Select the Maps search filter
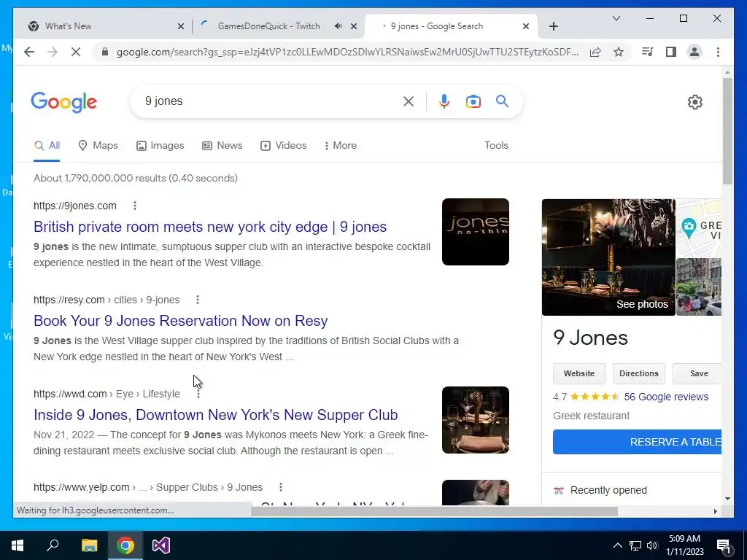Screen dimensions: 747x560 pos(98,146)
